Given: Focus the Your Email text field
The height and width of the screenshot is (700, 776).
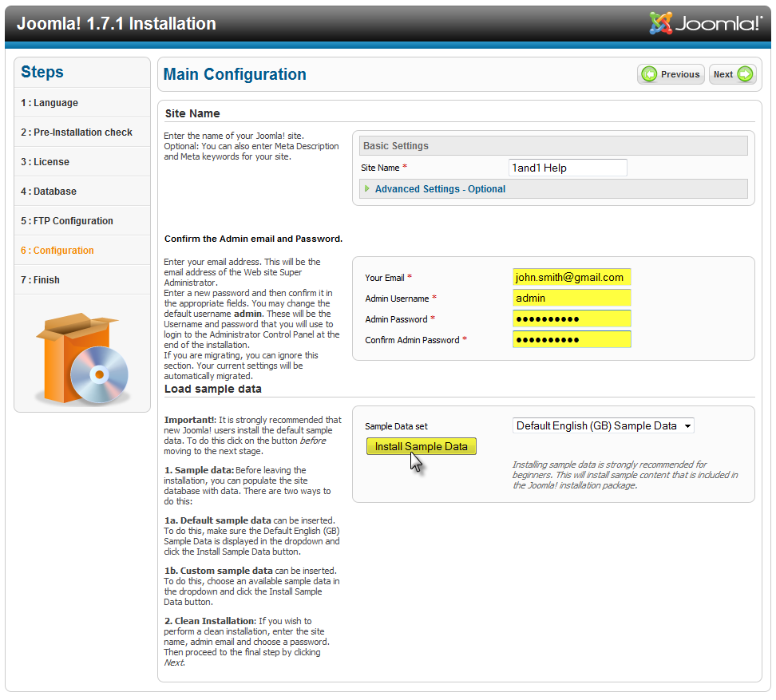Looking at the screenshot, I should tap(572, 278).
